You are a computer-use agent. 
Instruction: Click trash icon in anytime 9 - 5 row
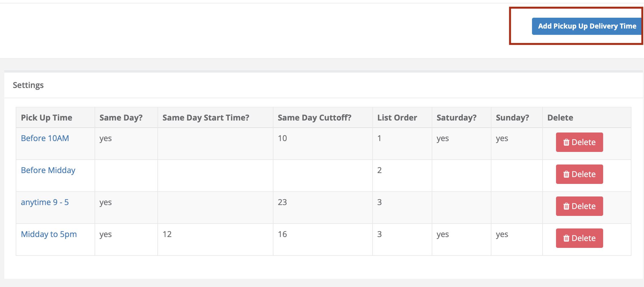click(566, 206)
